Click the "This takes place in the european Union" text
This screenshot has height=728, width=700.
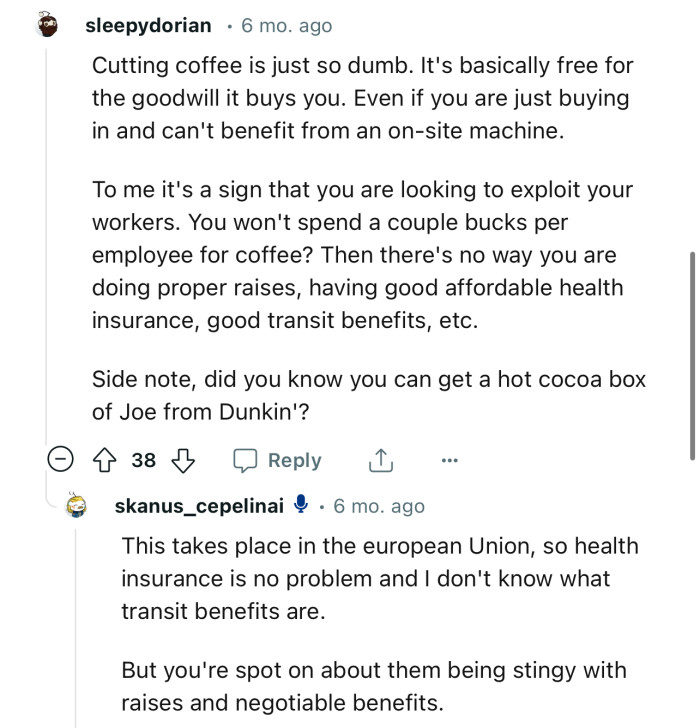(x=379, y=579)
